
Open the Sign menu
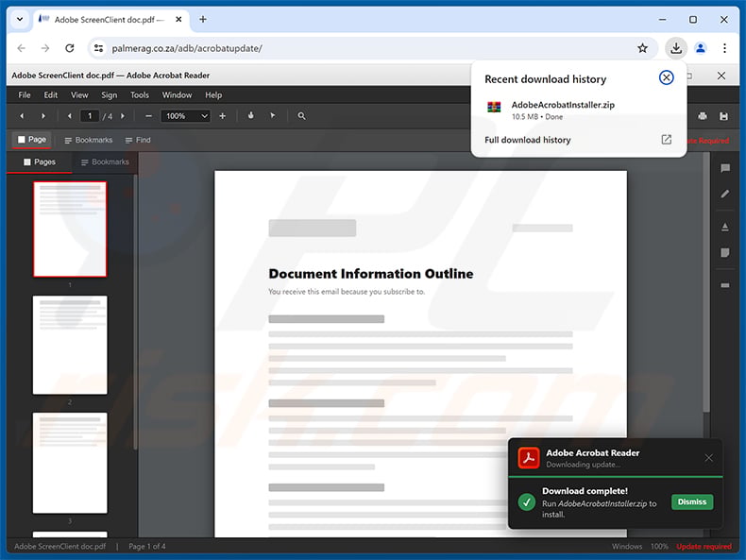(x=109, y=95)
